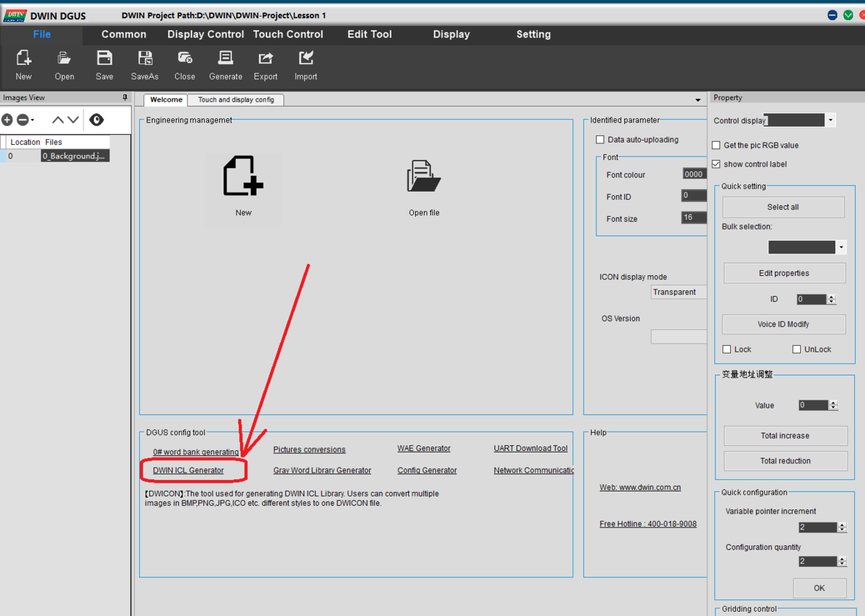Visit the Web: www.dwin.com.cn link
Image resolution: width=865 pixels, height=616 pixels.
pyautogui.click(x=640, y=488)
